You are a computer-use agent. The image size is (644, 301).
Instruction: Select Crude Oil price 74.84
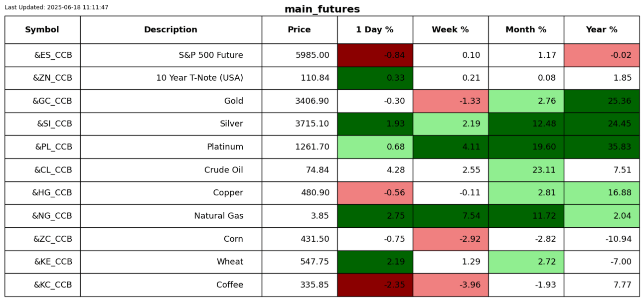click(x=318, y=170)
